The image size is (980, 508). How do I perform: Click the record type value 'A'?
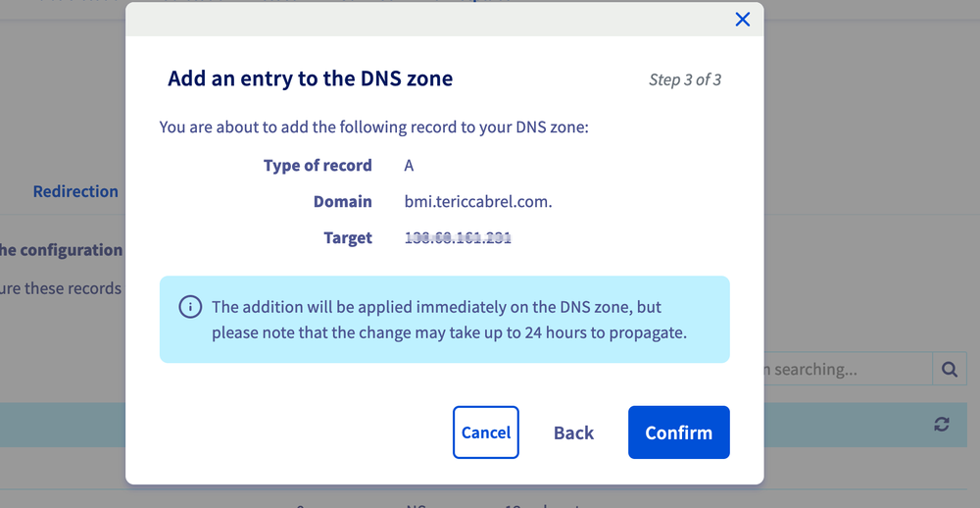click(409, 166)
